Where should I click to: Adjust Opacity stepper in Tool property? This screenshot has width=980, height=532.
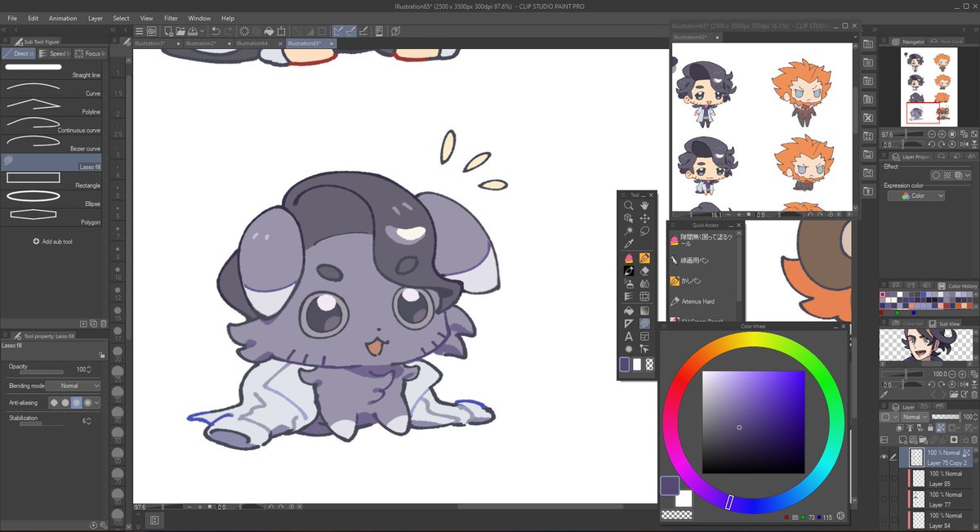point(89,369)
